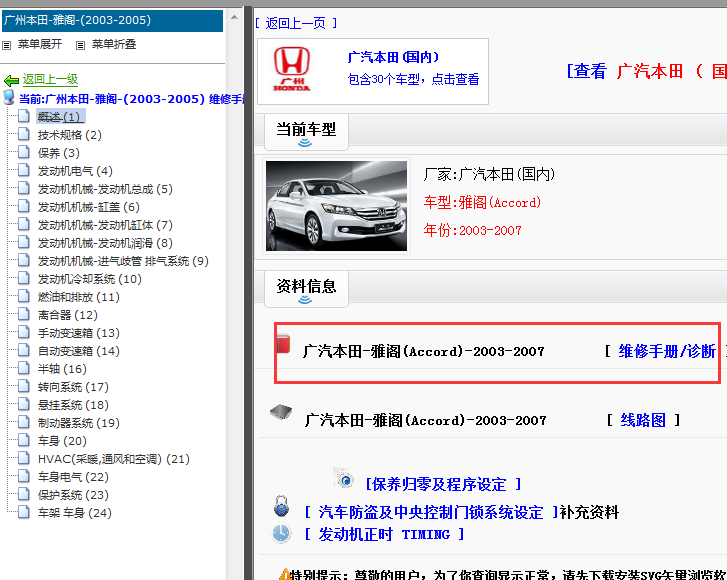
Task: Select 悬挂系统 (18) in tree
Action: coord(73,405)
